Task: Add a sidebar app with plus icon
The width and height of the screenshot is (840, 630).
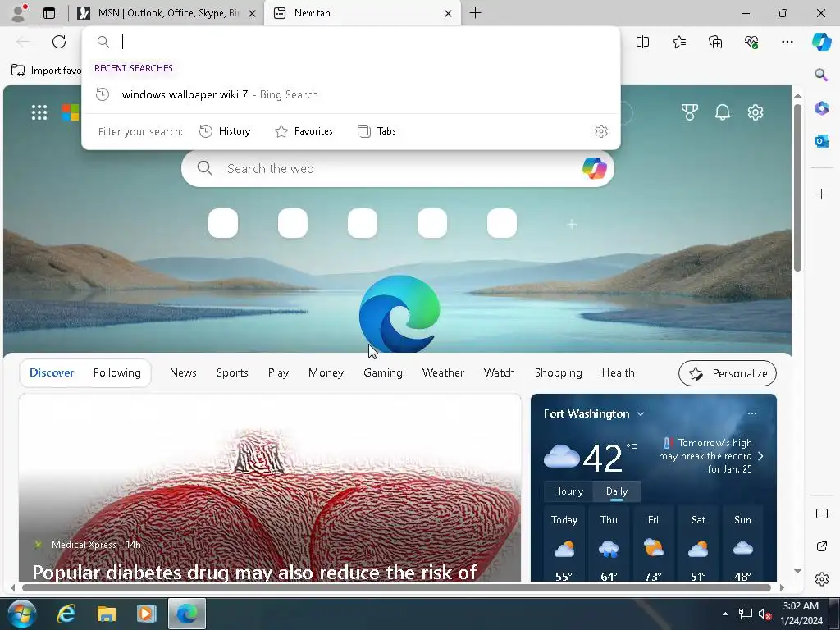Action: point(821,194)
